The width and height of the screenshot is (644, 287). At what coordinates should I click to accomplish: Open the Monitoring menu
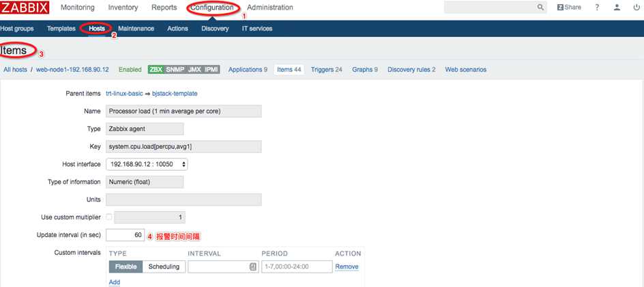(77, 8)
